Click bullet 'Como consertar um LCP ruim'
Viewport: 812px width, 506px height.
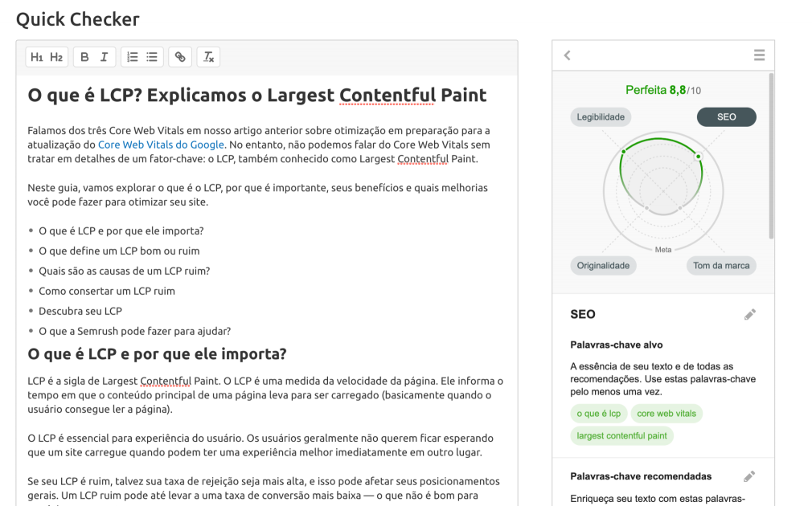tap(107, 292)
